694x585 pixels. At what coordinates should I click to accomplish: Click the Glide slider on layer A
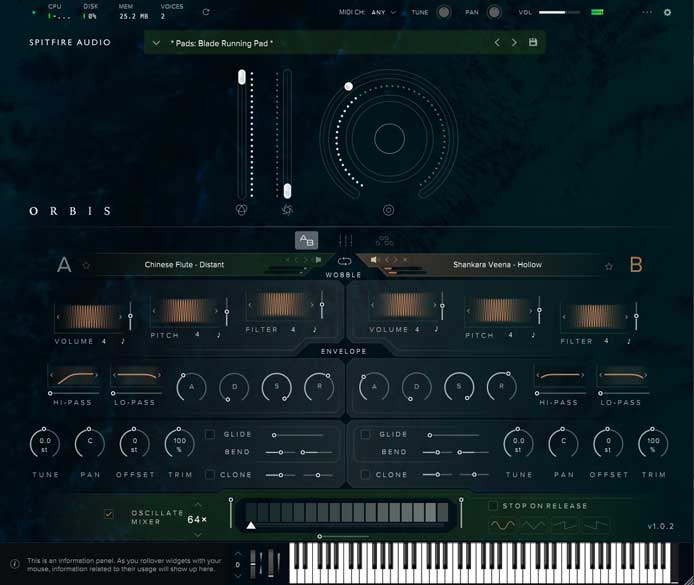298,435
